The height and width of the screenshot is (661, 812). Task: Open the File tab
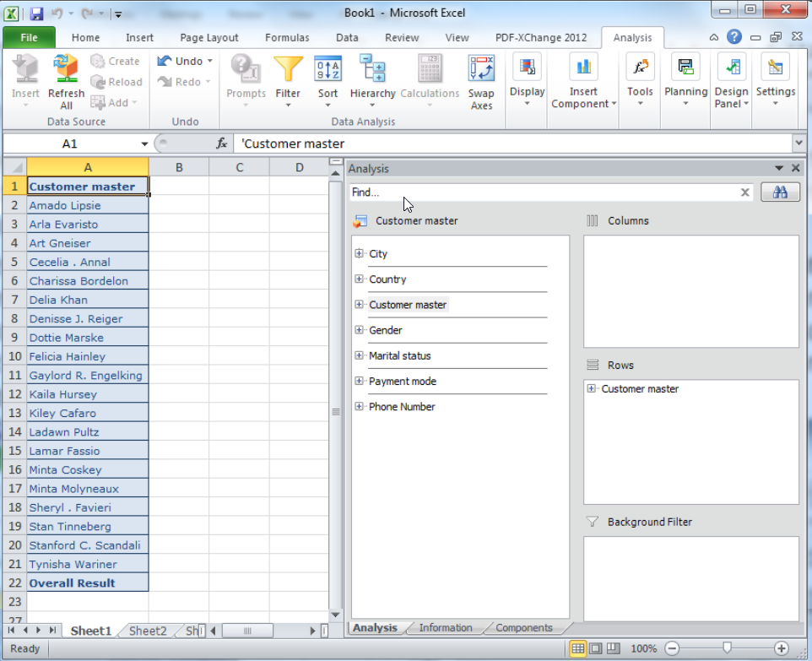point(29,37)
